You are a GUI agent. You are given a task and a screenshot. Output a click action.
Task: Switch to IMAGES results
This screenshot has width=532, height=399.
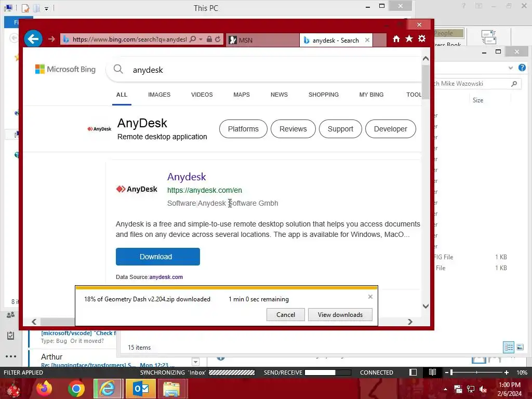point(159,95)
